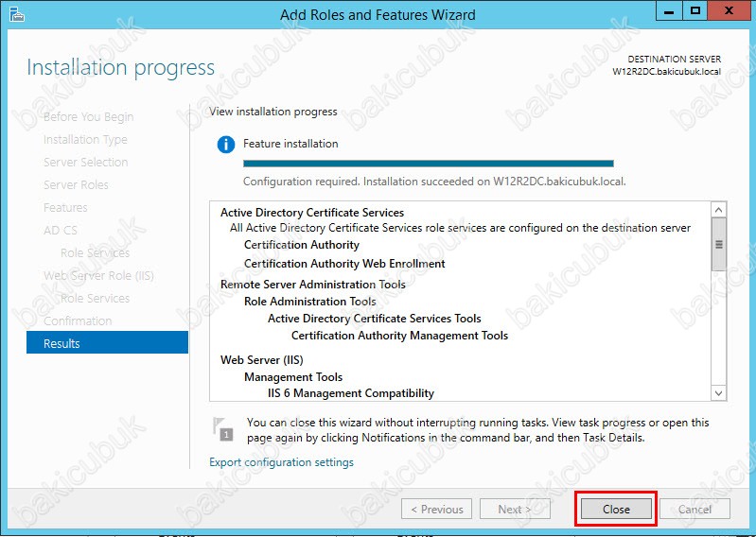
Task: Click the wizard icon in title bar
Action: 17,14
